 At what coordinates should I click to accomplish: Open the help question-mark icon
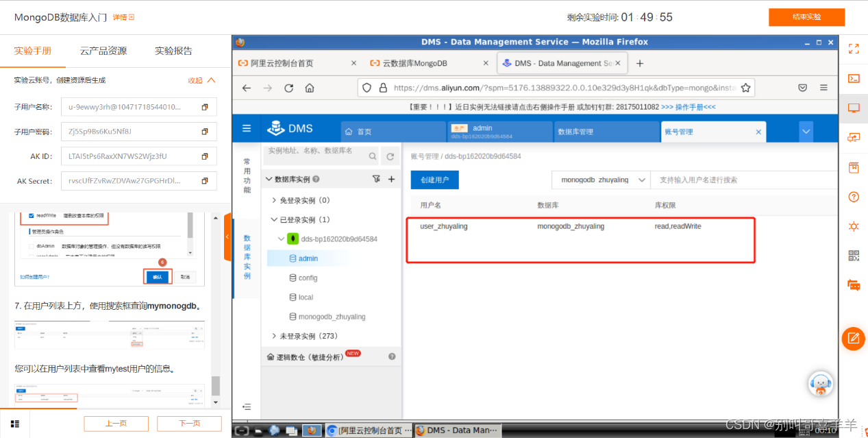pyautogui.click(x=854, y=197)
